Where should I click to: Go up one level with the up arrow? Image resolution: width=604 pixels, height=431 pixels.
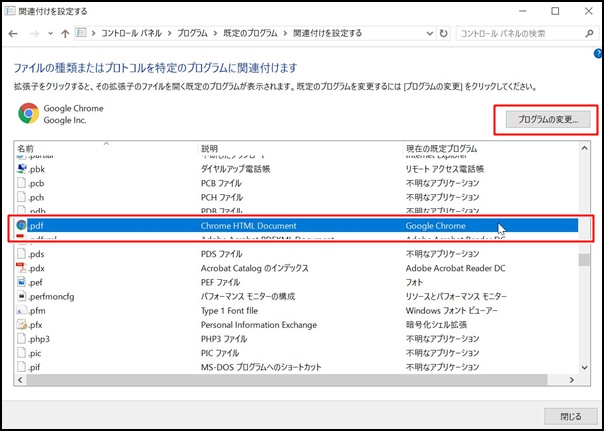pyautogui.click(x=65, y=34)
